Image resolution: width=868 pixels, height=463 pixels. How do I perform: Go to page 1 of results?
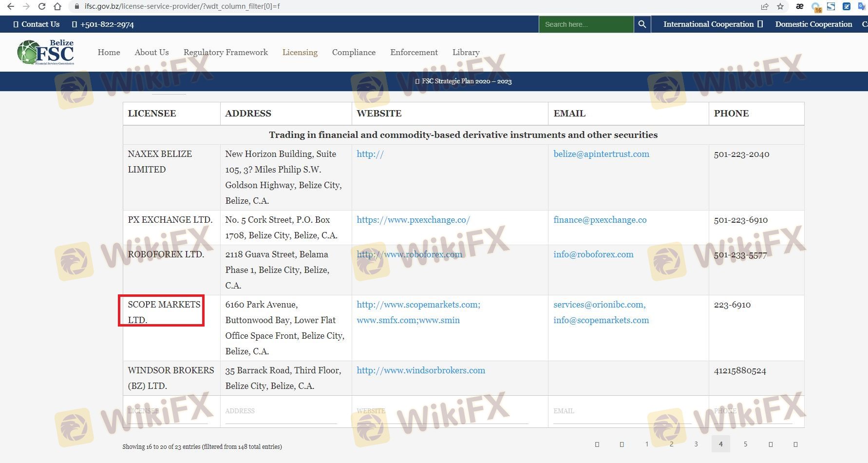point(647,444)
